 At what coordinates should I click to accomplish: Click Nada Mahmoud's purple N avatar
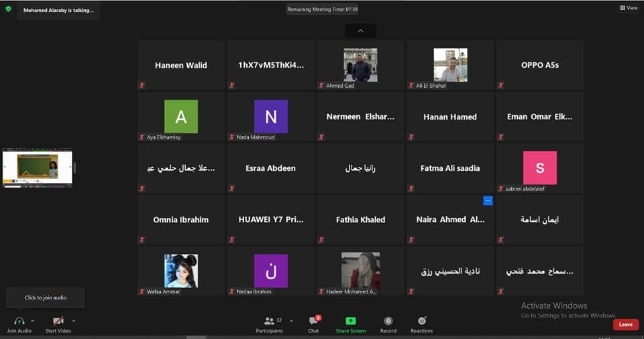tap(271, 117)
